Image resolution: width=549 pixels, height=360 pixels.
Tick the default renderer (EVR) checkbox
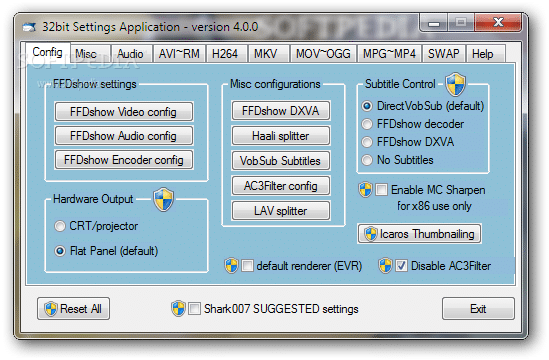coord(247,265)
